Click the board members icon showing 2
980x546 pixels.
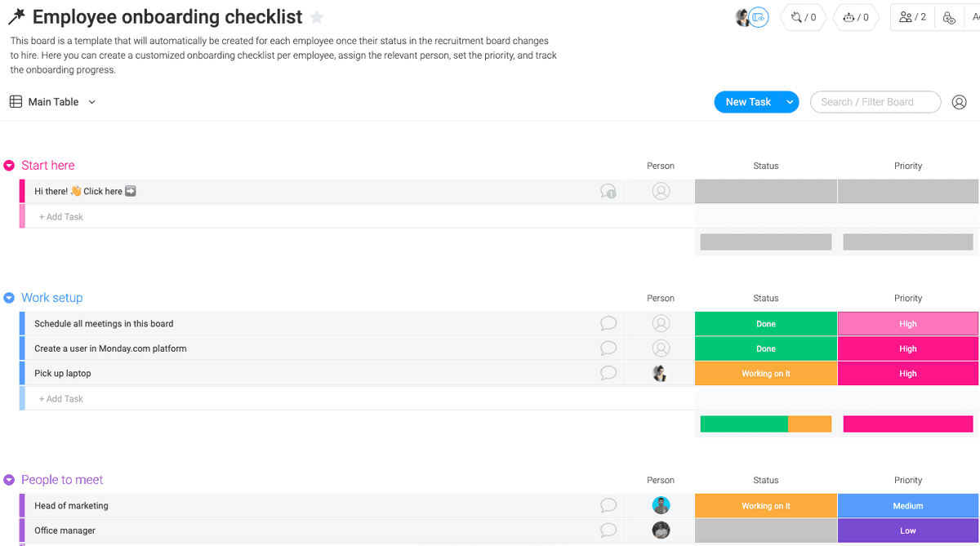(912, 17)
